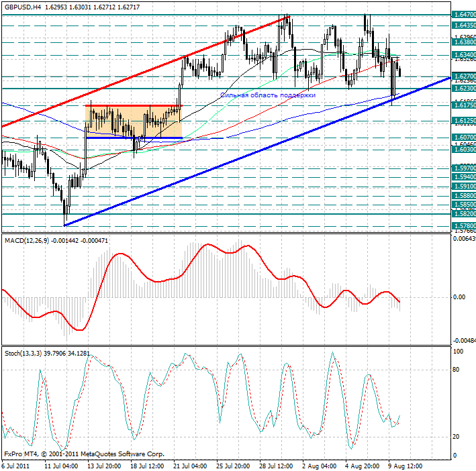This screenshot has height=471, width=476.
Task: Click the Stochastic 80 level label
Action: (x=457, y=370)
